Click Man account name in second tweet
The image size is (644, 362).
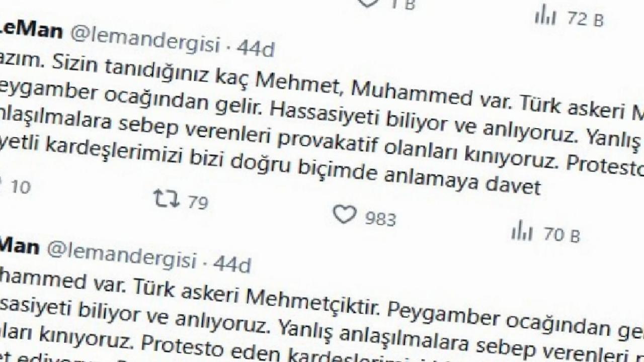(19, 247)
